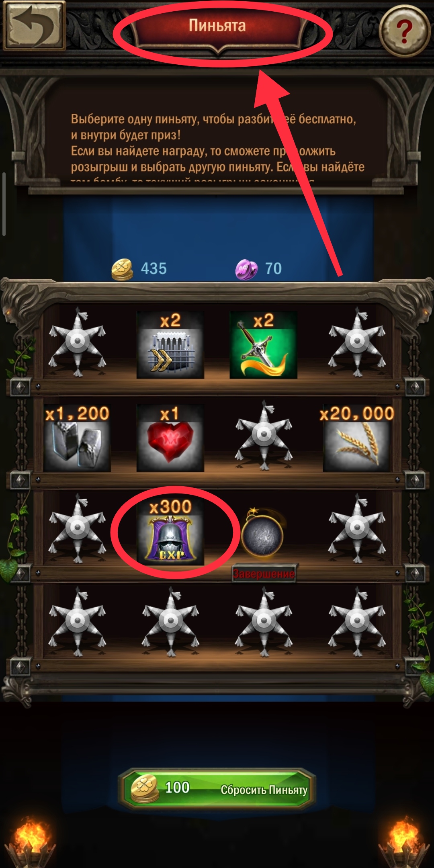434x868 pixels.
Task: Break the piñata between heart and wheat
Action: 264,436
